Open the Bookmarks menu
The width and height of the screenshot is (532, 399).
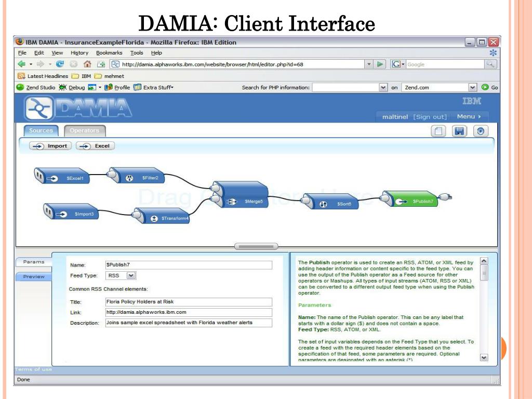coord(109,52)
